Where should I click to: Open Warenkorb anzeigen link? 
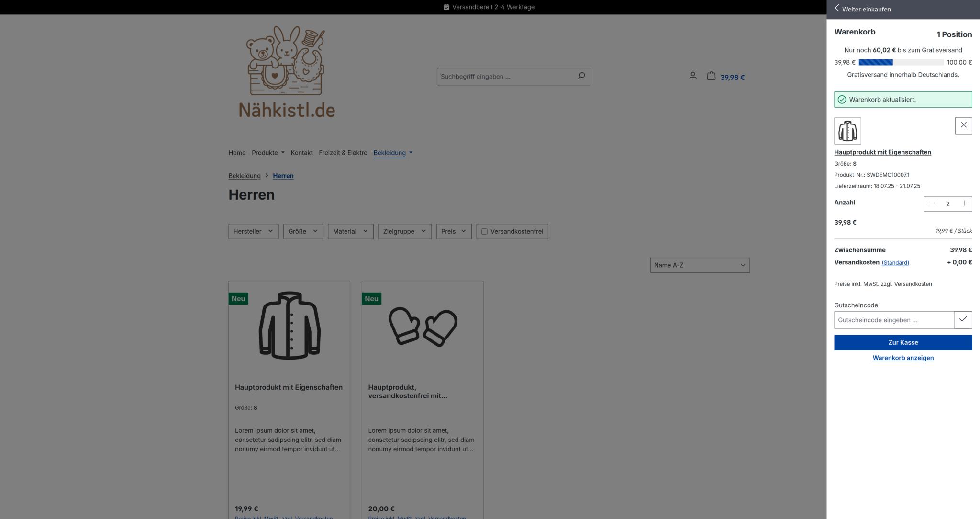click(903, 358)
